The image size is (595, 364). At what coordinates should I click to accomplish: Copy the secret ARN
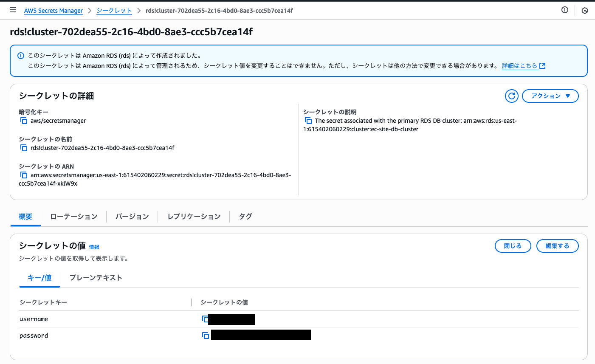pos(24,175)
